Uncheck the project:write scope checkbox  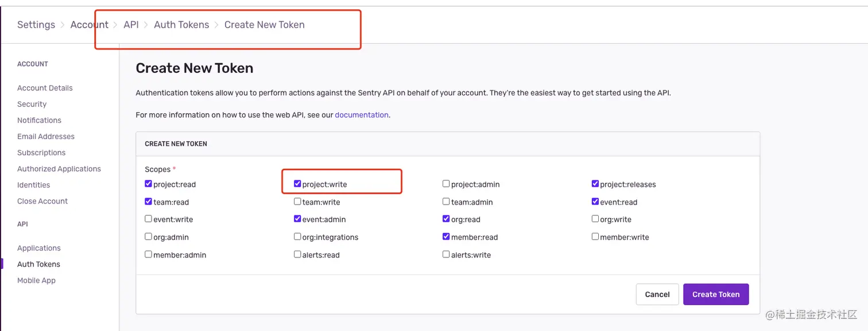(x=297, y=184)
